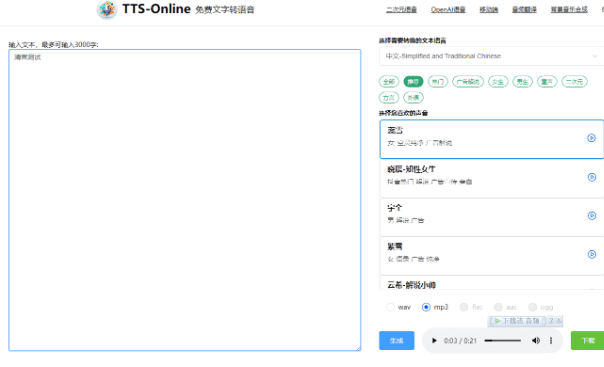Open the 二次元语音 header link
The width and height of the screenshot is (604, 367).
pos(401,10)
